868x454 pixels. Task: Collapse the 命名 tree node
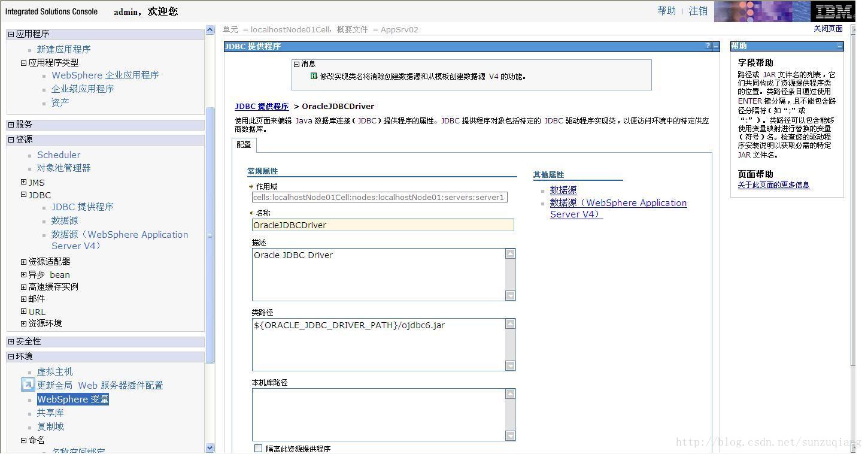pyautogui.click(x=23, y=440)
